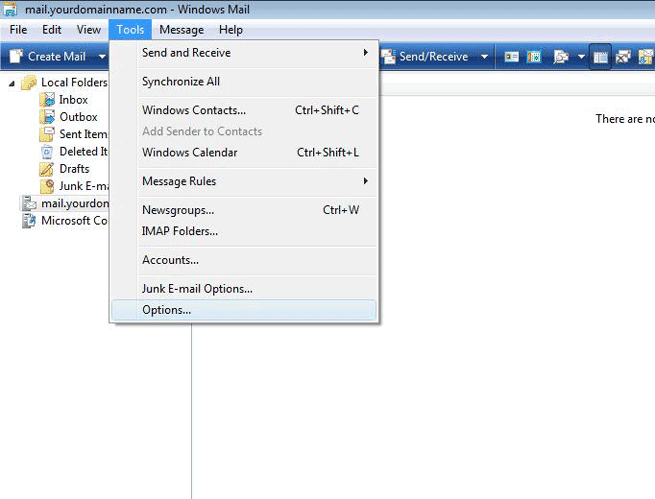Open the File menu
Image resolution: width=655 pixels, height=499 pixels.
[x=18, y=30]
